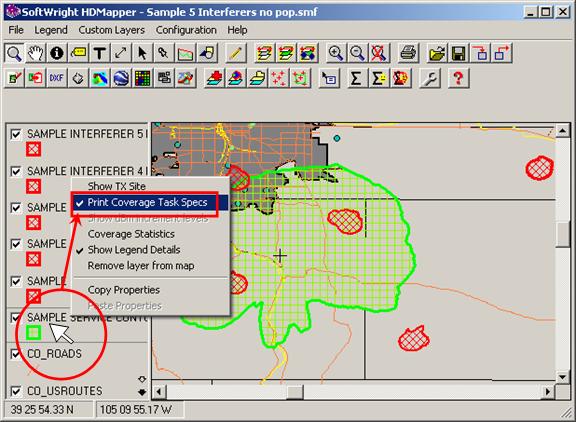576x422 pixels.
Task: Click the horizontal scrollbar thumb
Action: coord(295,392)
